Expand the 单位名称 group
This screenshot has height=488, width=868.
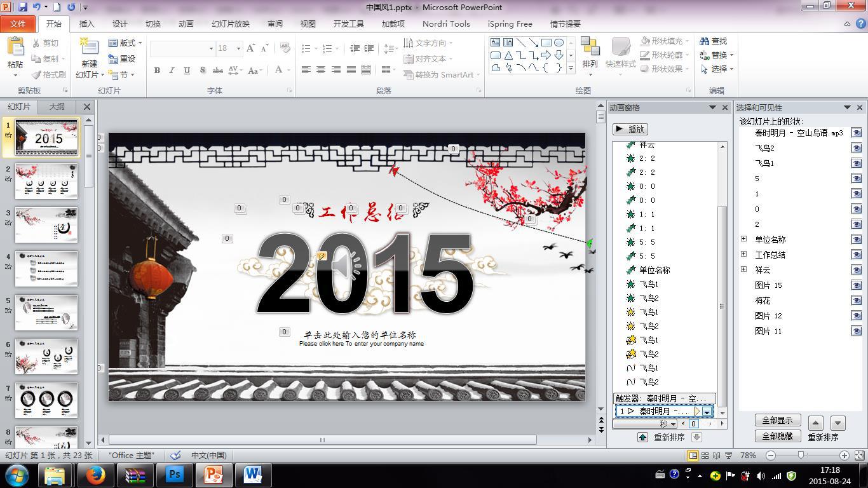tap(743, 240)
